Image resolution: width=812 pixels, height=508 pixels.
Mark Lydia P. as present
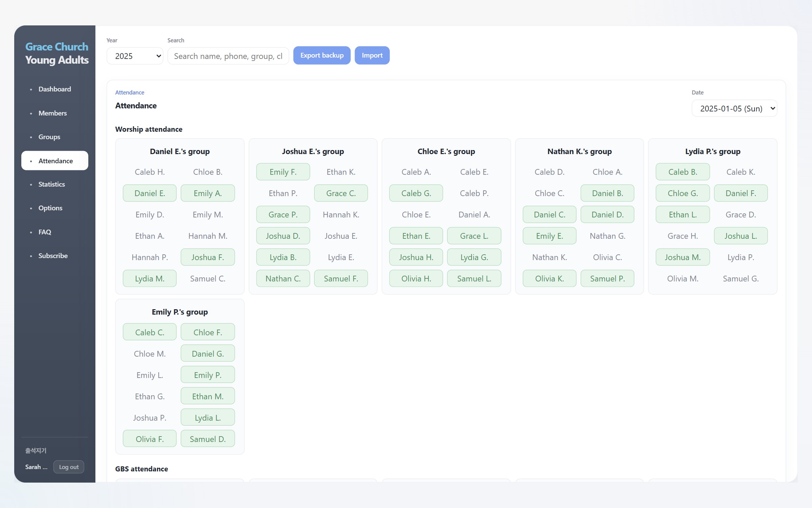pos(741,257)
